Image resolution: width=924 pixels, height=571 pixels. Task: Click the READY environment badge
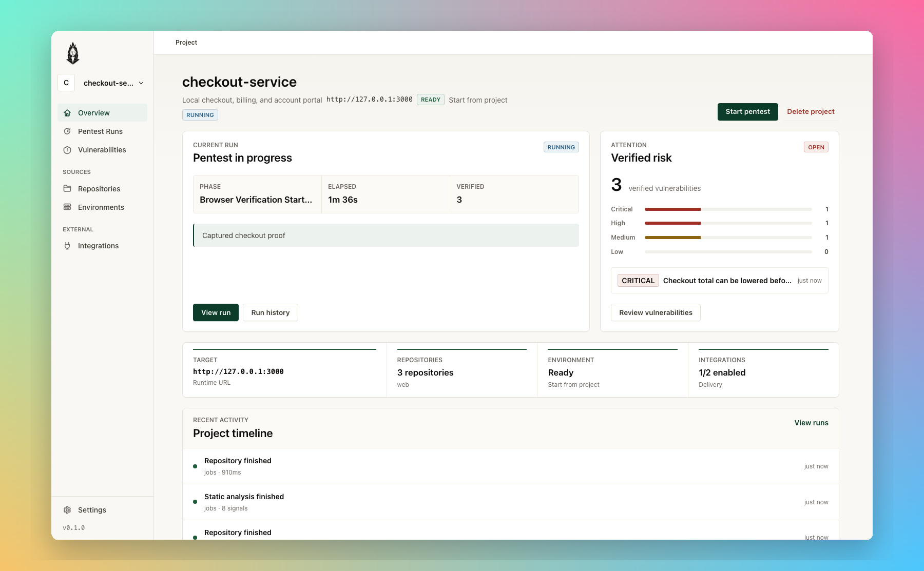pyautogui.click(x=431, y=100)
